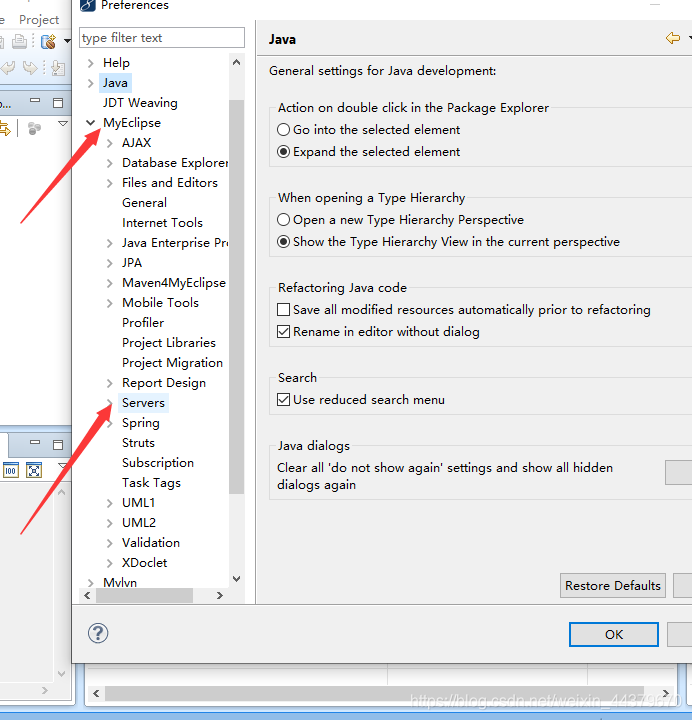Expand the Mobile Tools node

[109, 303]
